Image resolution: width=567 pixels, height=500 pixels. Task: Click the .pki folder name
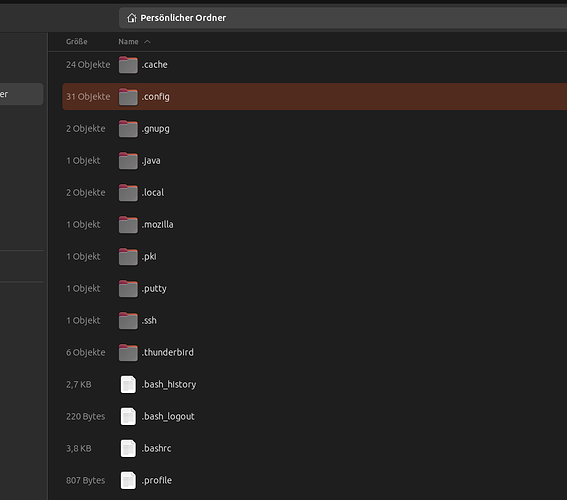point(149,257)
